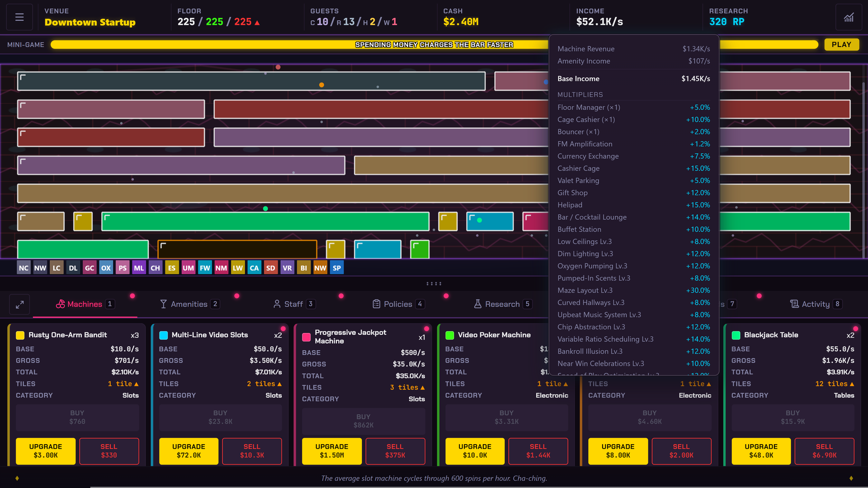Viewport: 868px width, 488px height.
Task: Select the top teal-gray wide floor block
Action: click(x=251, y=81)
